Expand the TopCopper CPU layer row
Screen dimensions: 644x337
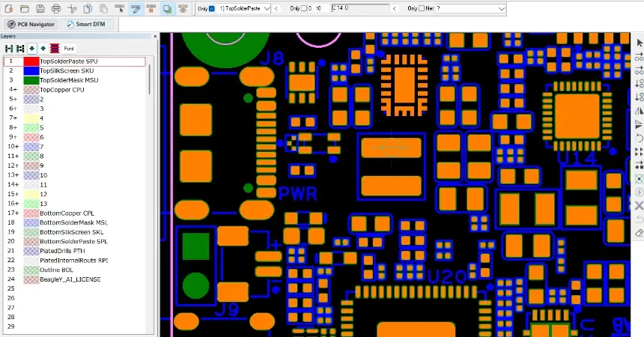[x=13, y=90]
